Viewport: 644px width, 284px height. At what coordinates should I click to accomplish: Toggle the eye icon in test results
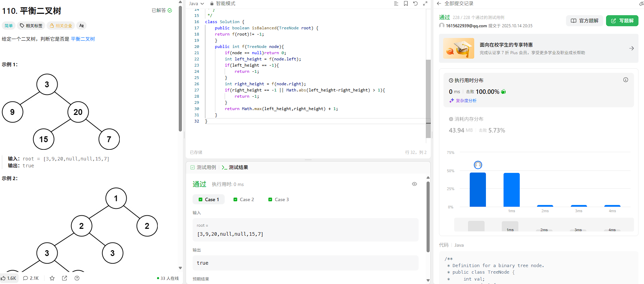click(414, 184)
